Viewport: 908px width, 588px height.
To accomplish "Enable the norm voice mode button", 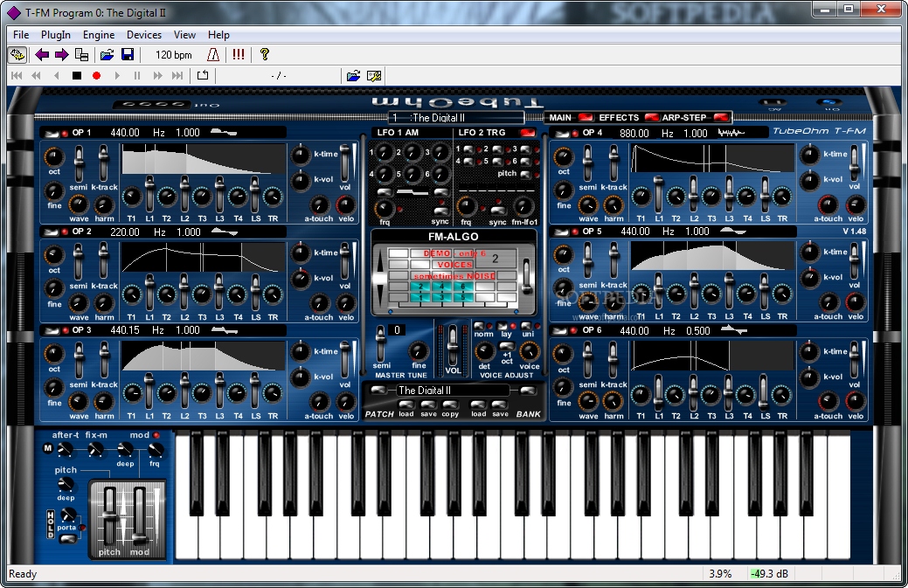I will click(479, 327).
